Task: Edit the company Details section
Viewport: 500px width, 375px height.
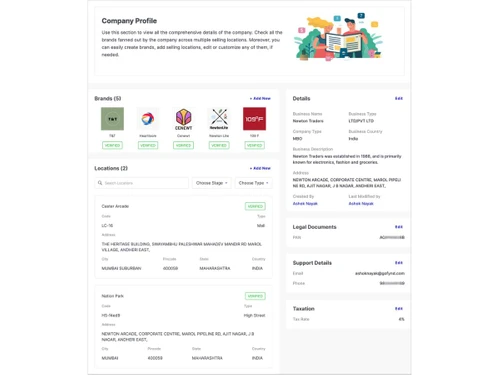Action: coord(399,99)
